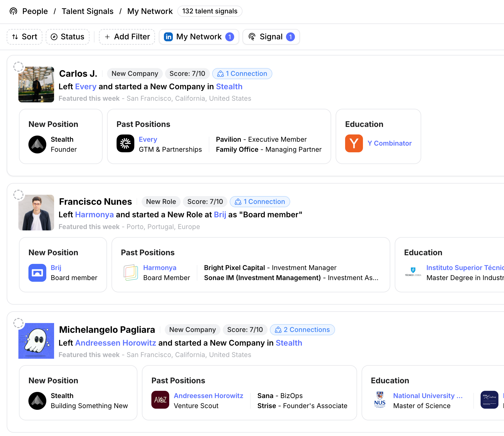Open Carlos J.'s profile photo

36,85
